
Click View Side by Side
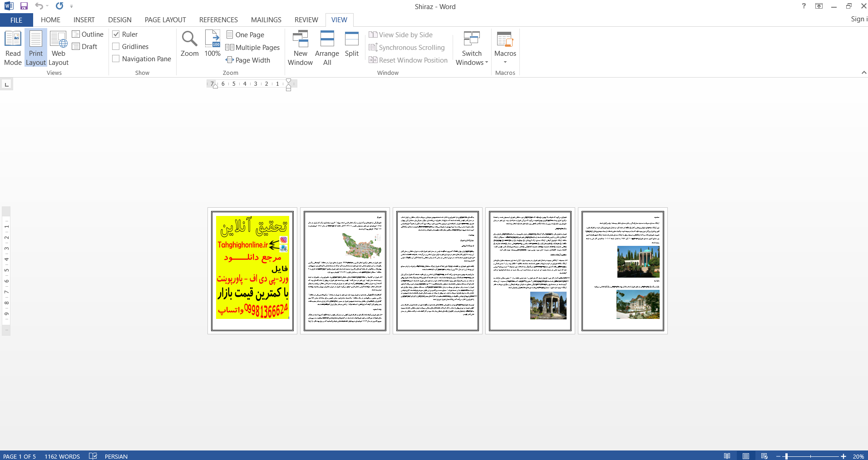[x=400, y=35]
